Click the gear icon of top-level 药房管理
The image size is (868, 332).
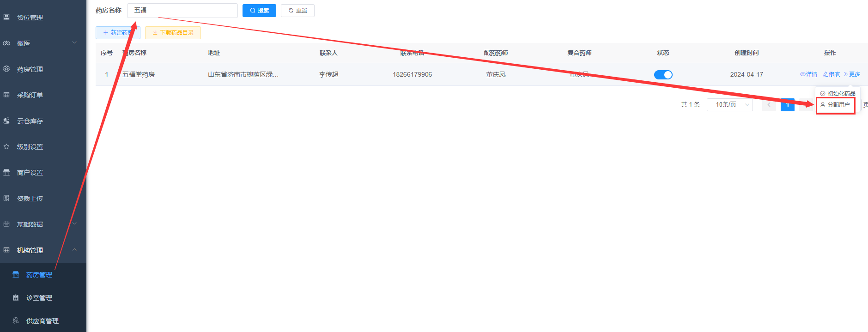(6, 69)
